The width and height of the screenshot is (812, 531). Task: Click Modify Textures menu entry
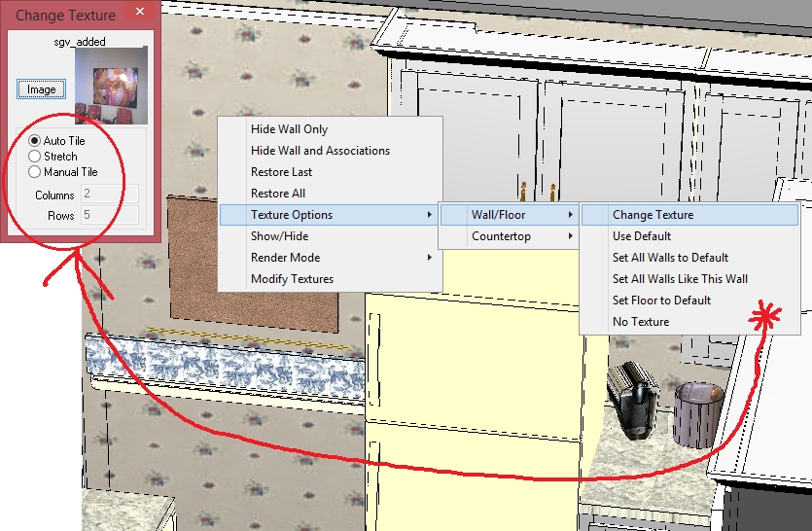292,279
